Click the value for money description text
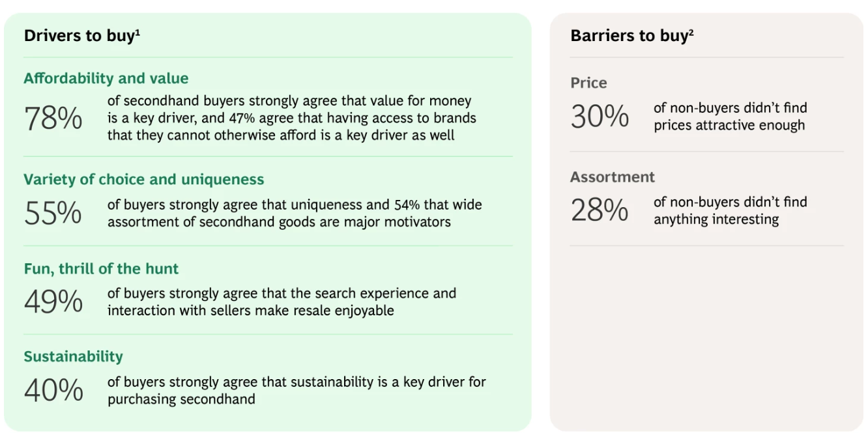The width and height of the screenshot is (868, 441). [291, 119]
